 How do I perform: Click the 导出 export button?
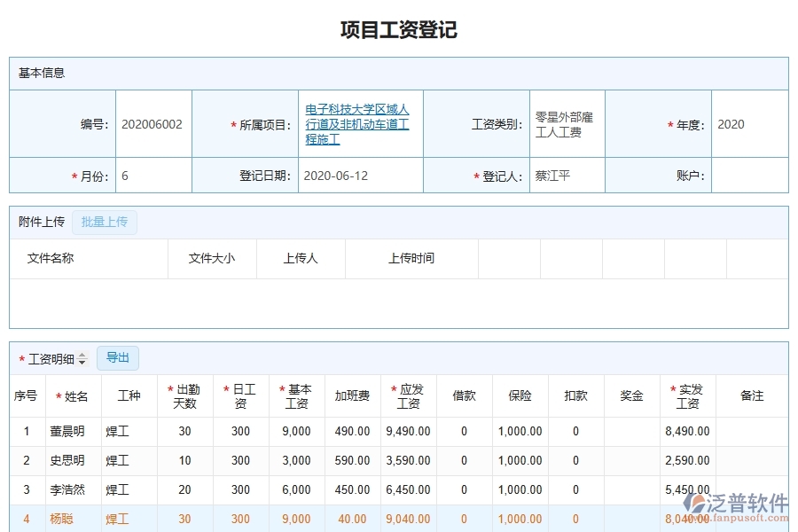point(117,357)
